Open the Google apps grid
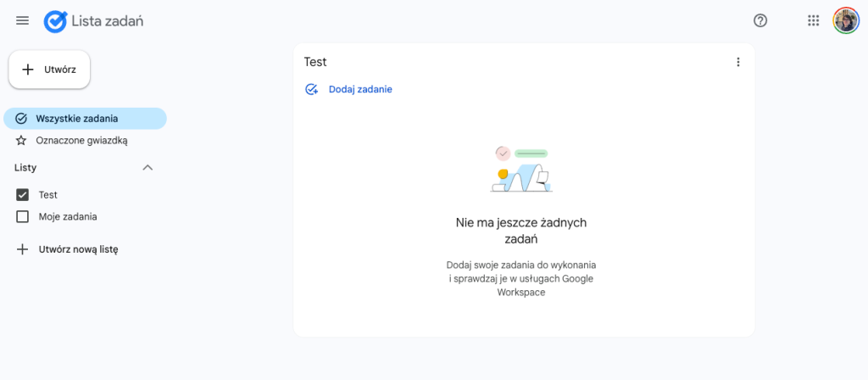This screenshot has width=868, height=380. (814, 20)
